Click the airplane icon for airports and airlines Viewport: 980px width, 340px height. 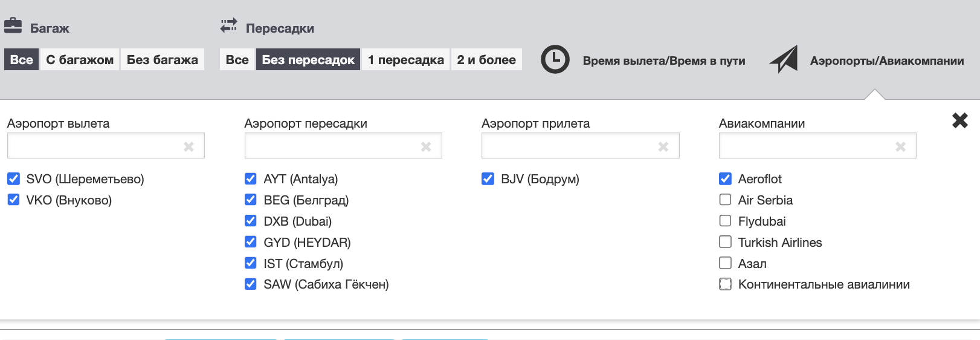pos(784,60)
